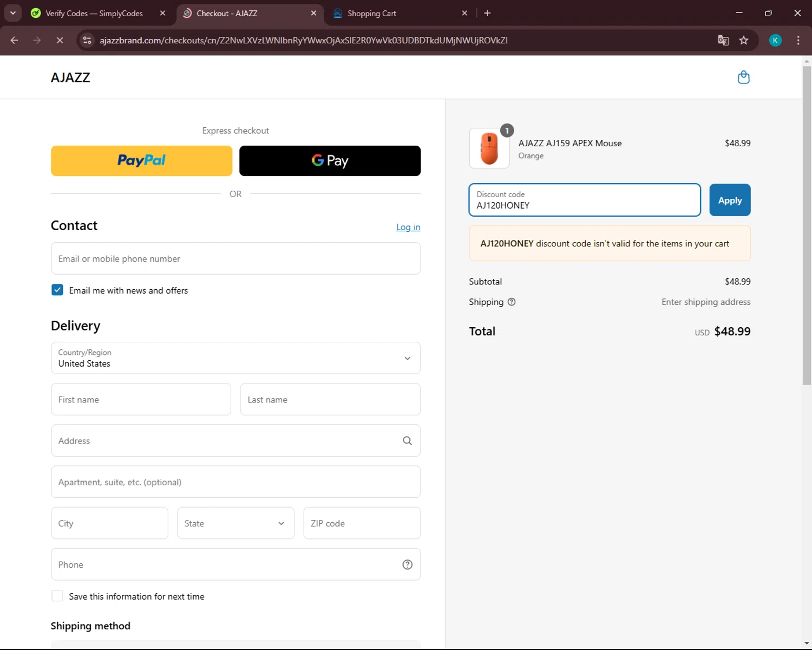Click the Address field
Screen dimensions: 812x650
pyautogui.click(x=235, y=440)
